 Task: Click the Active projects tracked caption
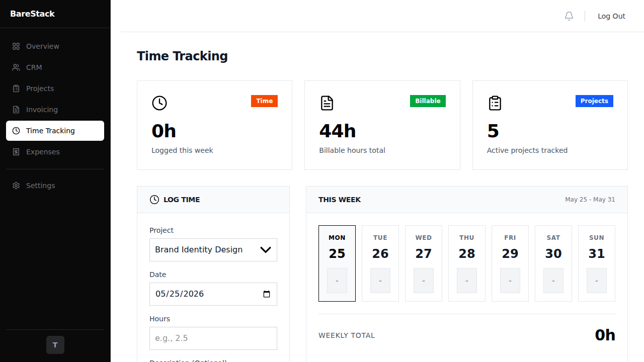(527, 150)
